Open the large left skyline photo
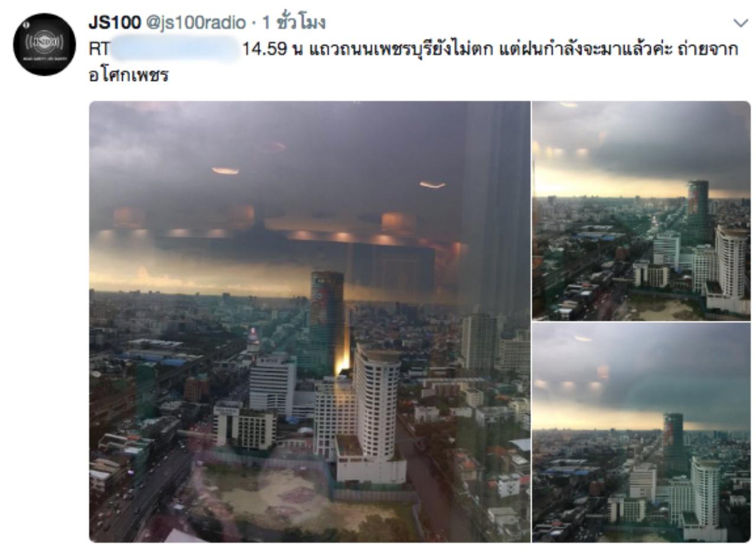 pyautogui.click(x=309, y=321)
